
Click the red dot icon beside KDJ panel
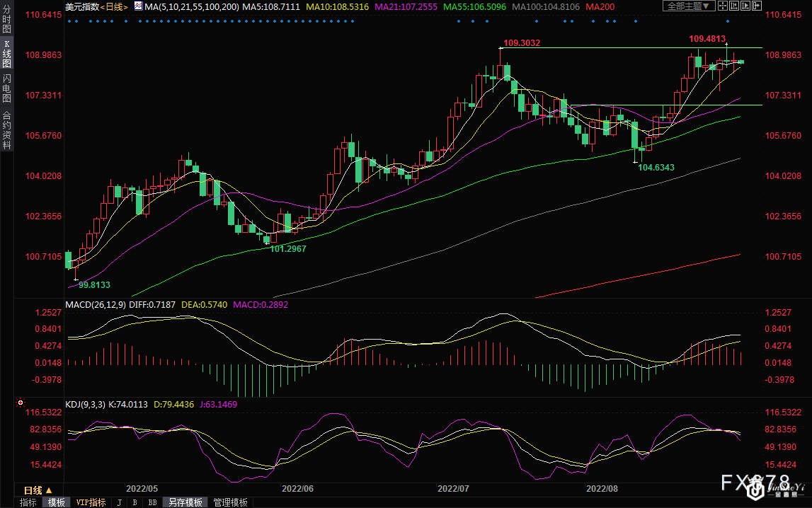point(21,402)
